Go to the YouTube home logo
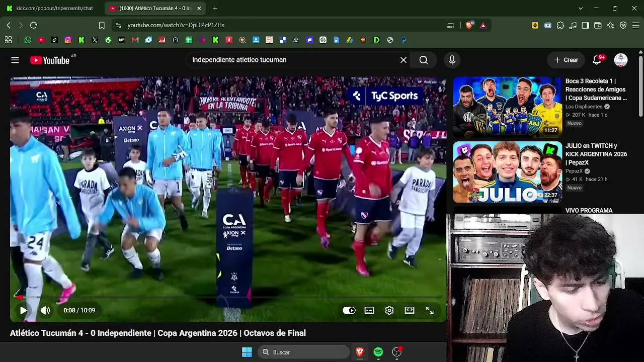Image resolution: width=644 pixels, height=362 pixels. tap(50, 60)
